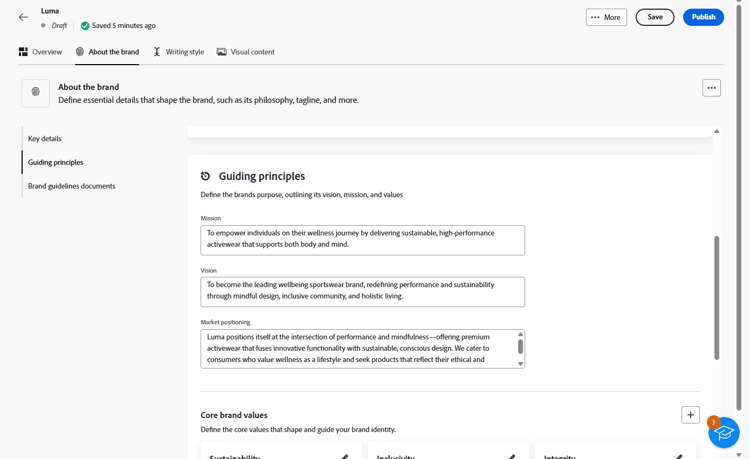Viewport: 750px width, 459px height.
Task: Add a new core brand value
Action: click(690, 415)
